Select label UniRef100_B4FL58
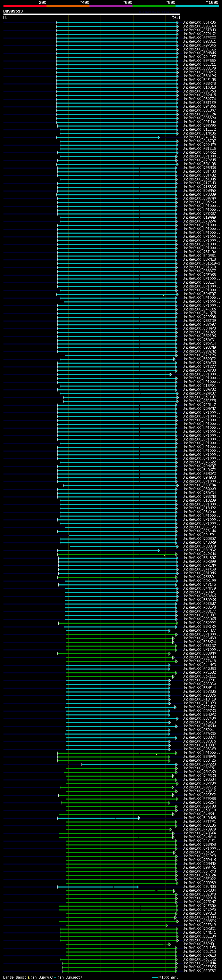 coord(199,80)
